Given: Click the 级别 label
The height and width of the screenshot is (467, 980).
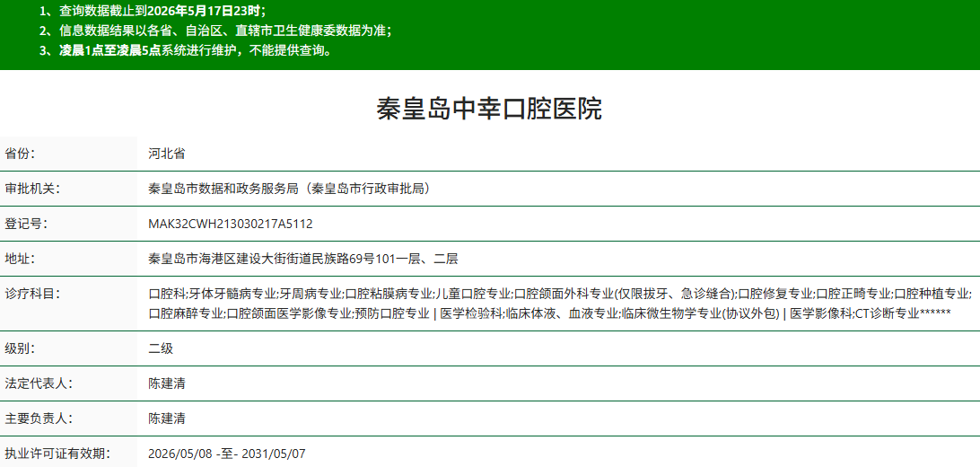Looking at the screenshot, I should coord(21,348).
